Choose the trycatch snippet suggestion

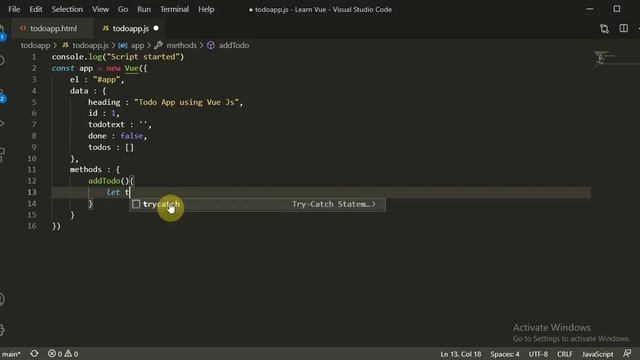pos(257,204)
